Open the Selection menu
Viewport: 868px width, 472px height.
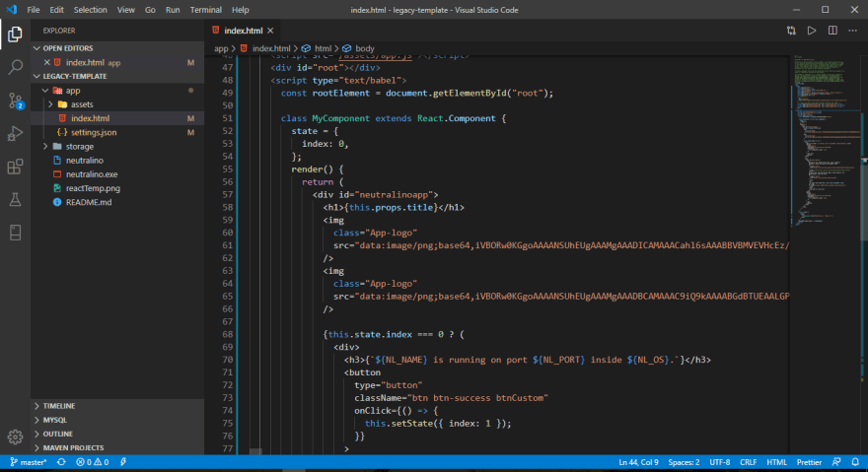pos(90,10)
